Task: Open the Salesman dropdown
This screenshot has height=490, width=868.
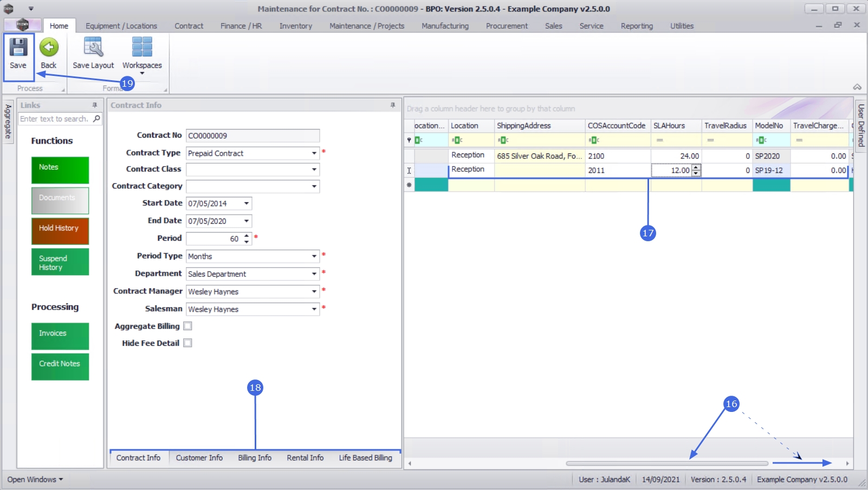Action: click(314, 310)
